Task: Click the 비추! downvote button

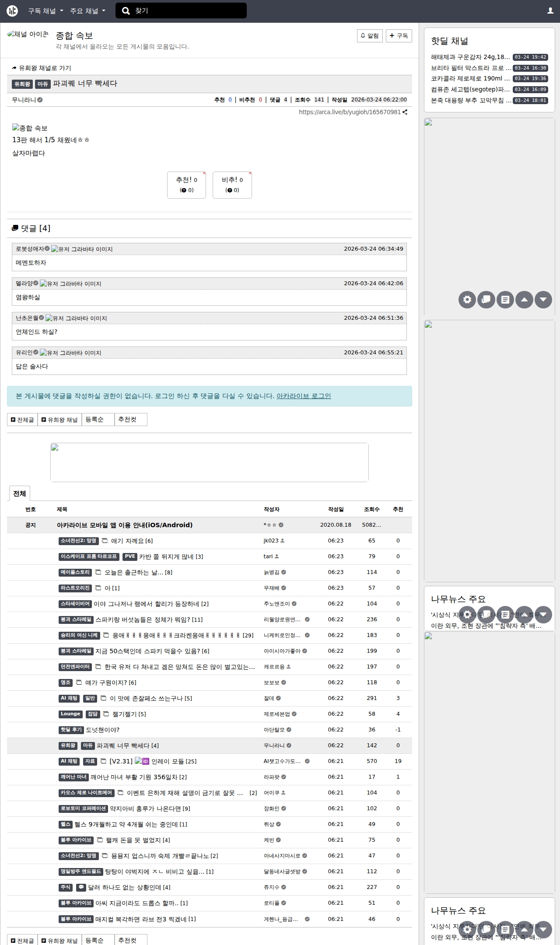Action: coord(232,185)
